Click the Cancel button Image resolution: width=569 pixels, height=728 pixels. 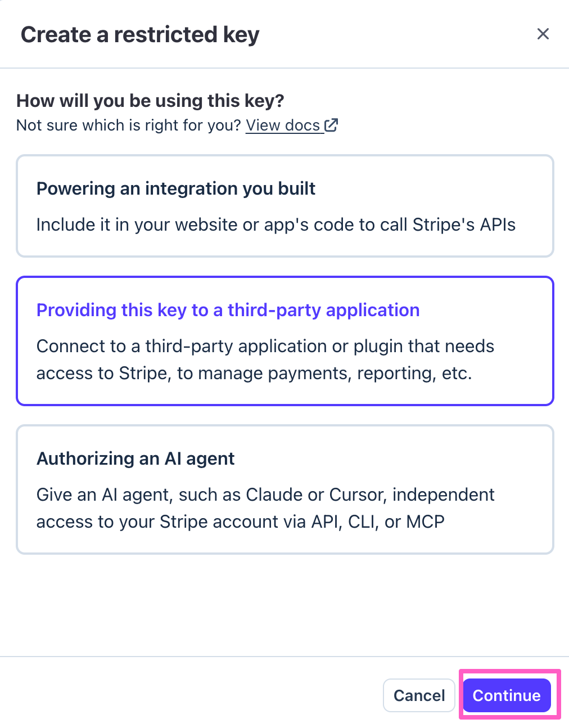pyautogui.click(x=419, y=695)
